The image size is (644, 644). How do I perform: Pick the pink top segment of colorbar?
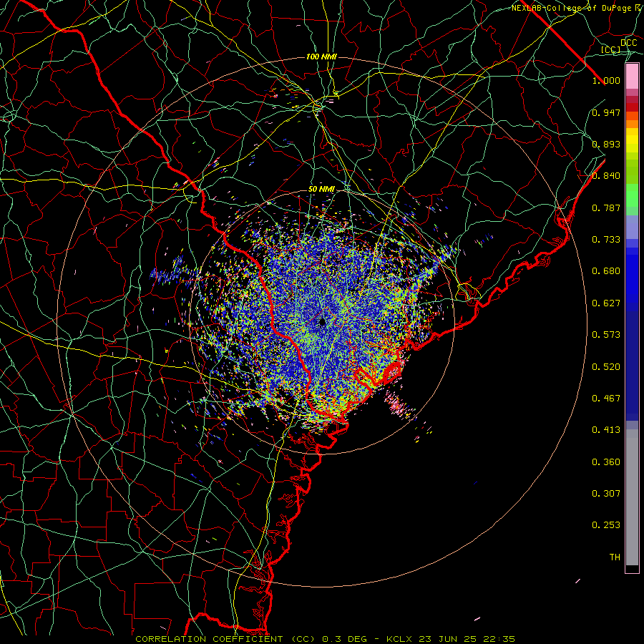click(632, 77)
